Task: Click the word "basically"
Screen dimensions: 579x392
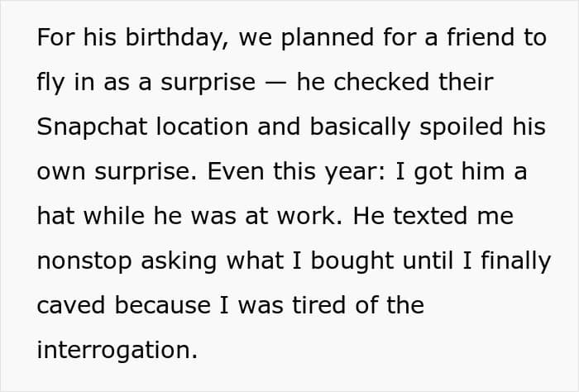Action: (363, 127)
